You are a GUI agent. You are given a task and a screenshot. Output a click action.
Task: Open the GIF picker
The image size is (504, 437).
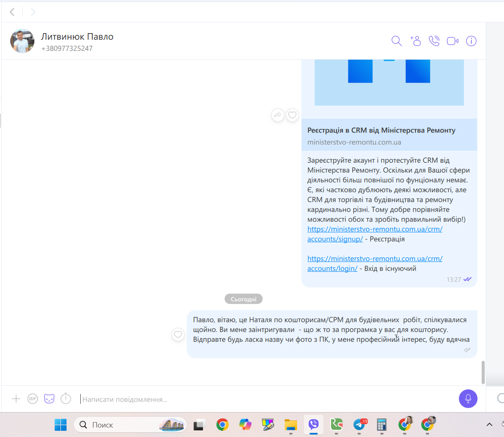tap(33, 399)
